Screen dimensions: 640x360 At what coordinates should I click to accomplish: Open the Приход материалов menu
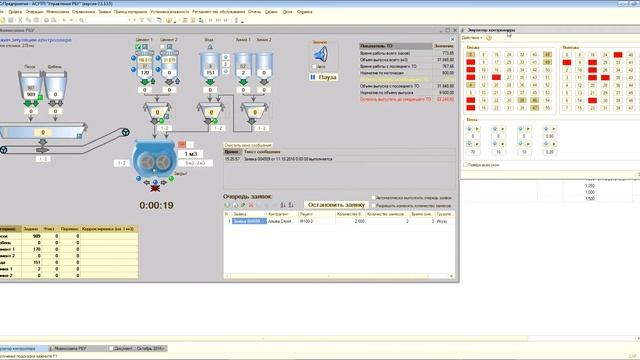pyautogui.click(x=130, y=12)
